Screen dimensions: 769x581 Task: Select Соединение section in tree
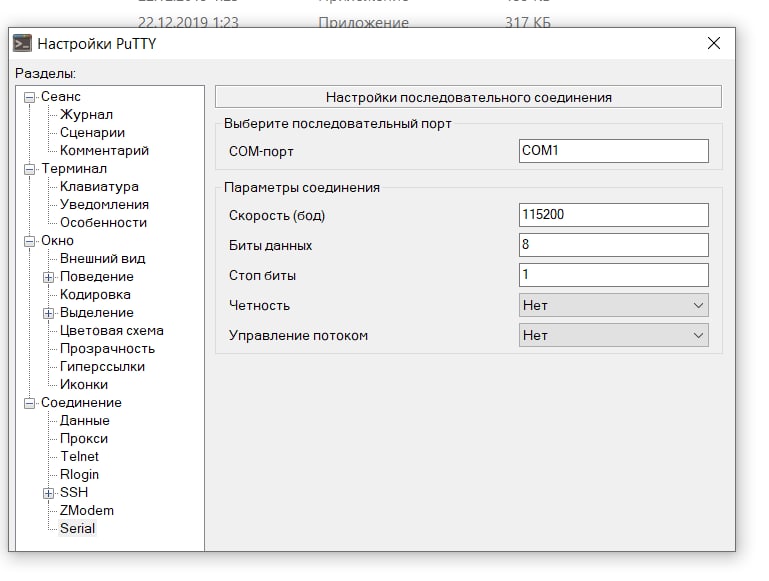pyautogui.click(x=81, y=403)
